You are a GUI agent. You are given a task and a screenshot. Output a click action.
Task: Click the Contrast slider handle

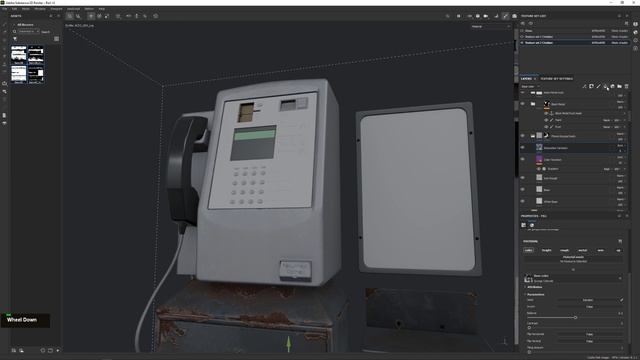529,327
